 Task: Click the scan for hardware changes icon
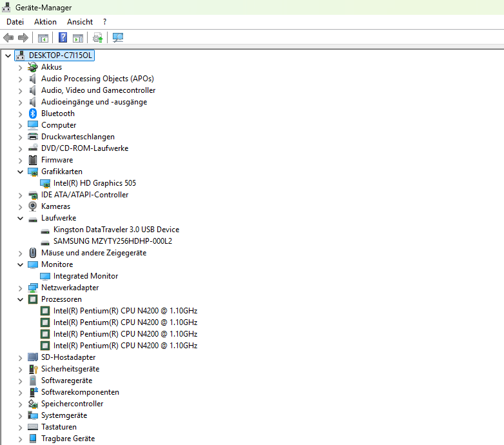click(x=118, y=37)
